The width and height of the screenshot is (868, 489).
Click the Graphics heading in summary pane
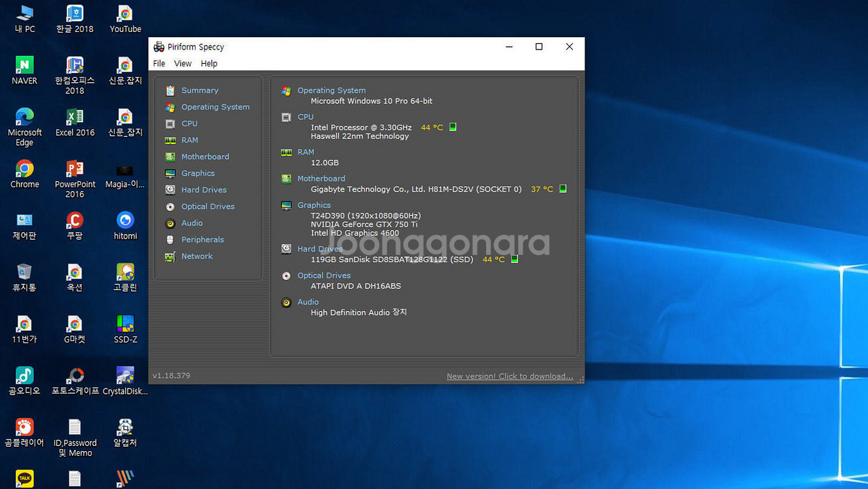coord(314,205)
